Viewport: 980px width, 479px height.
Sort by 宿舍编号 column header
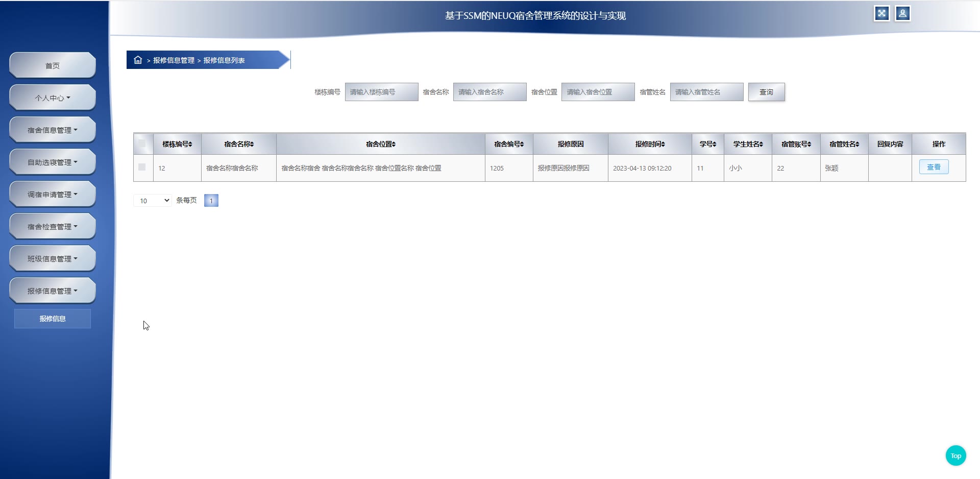click(x=509, y=144)
